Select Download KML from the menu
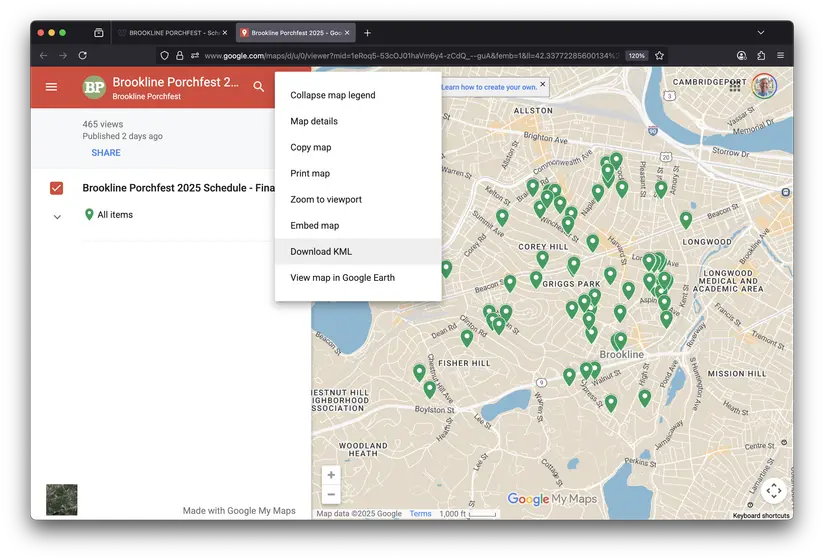The width and height of the screenshot is (824, 560). pos(321,252)
